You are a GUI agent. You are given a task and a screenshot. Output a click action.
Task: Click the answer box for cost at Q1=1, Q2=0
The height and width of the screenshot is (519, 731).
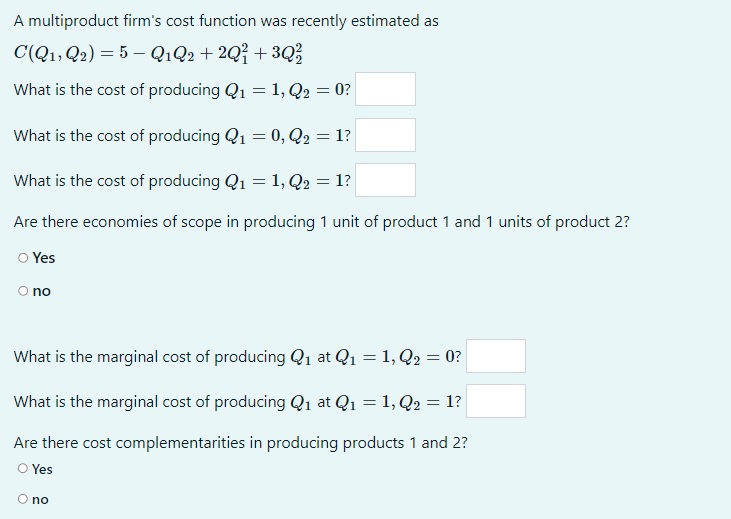(x=385, y=89)
